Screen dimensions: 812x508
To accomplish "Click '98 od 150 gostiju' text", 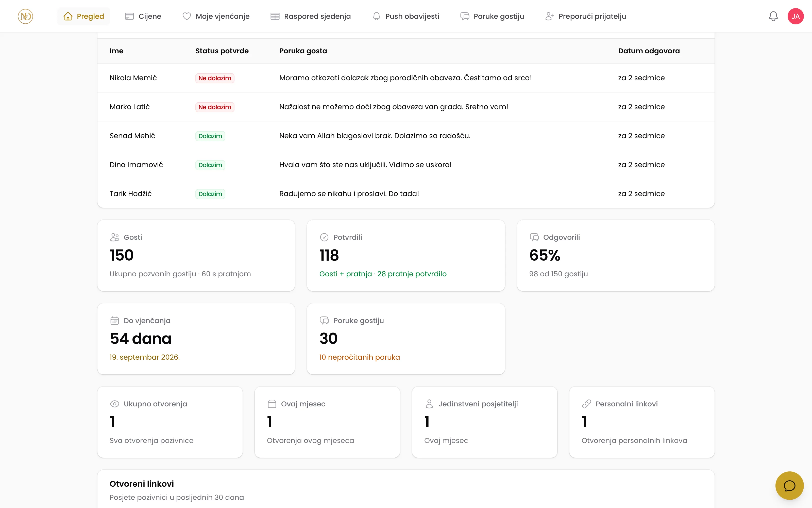I will coord(558,274).
